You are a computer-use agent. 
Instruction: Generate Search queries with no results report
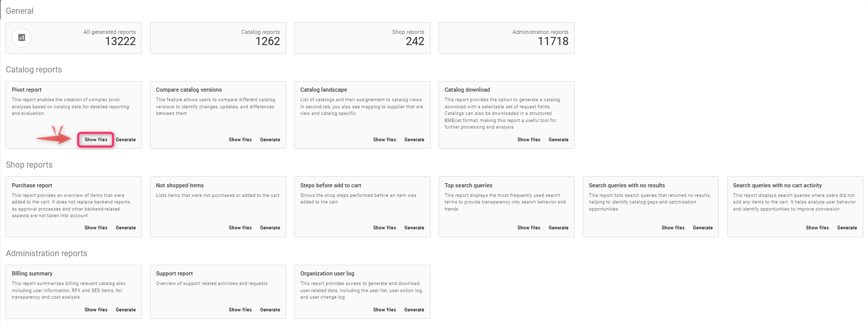click(703, 228)
